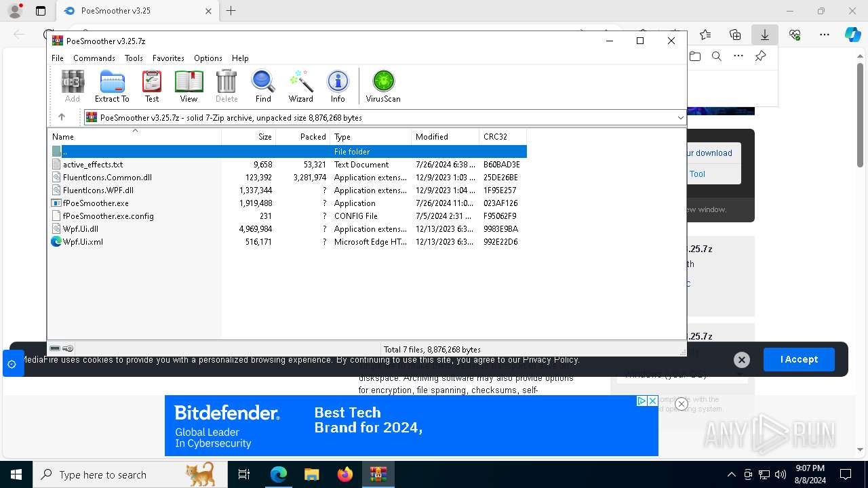868x488 pixels.
Task: Sort by the Size column header
Action: pyautogui.click(x=249, y=137)
